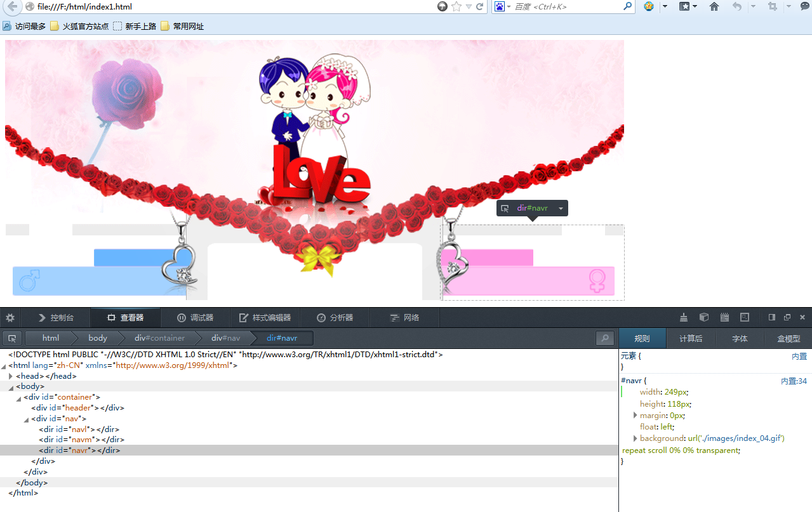812x512 pixels.
Task: Open 新手上路 bookmark
Action: 135,27
